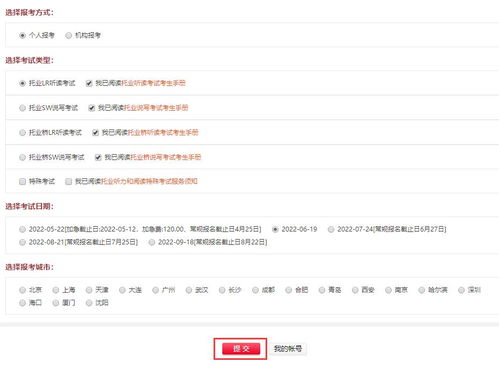Pick 武汉 as exam city
The height and width of the screenshot is (369, 499).
(x=189, y=290)
